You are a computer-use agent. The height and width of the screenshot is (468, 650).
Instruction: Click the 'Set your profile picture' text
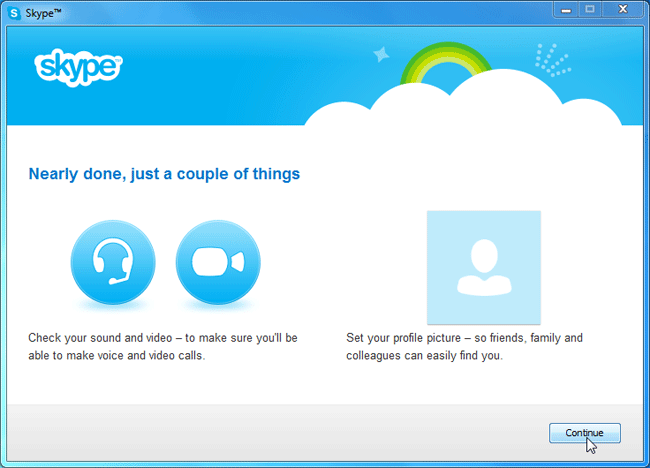pyautogui.click(x=403, y=338)
